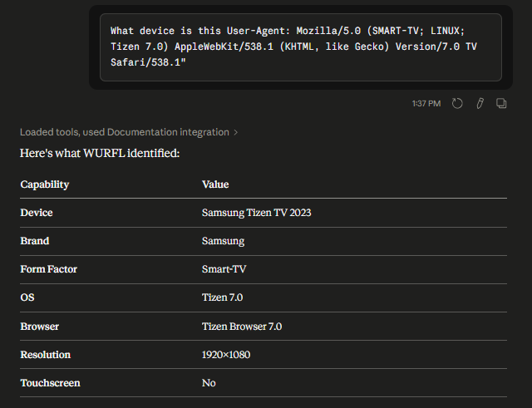Select the 1:37 PM timestamp
This screenshot has height=408, width=532.
point(426,103)
